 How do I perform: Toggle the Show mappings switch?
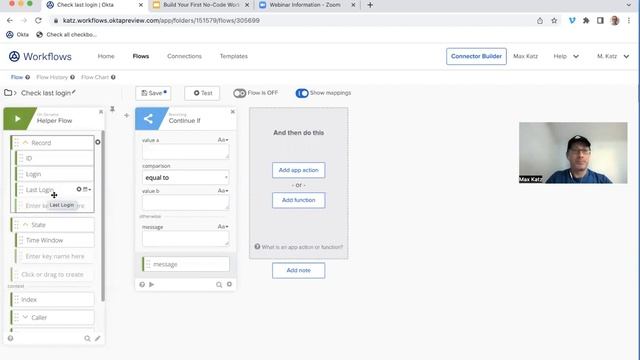302,93
